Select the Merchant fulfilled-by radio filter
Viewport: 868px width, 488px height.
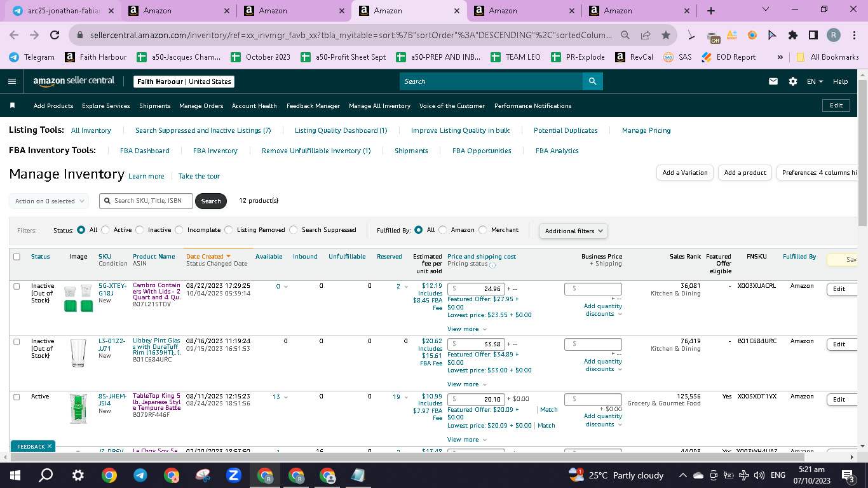[x=483, y=230]
